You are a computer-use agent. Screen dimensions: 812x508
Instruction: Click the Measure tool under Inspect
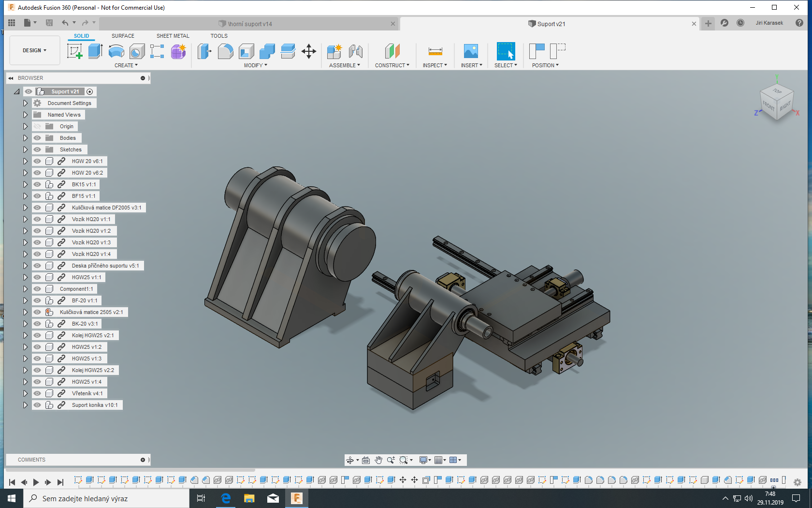435,51
